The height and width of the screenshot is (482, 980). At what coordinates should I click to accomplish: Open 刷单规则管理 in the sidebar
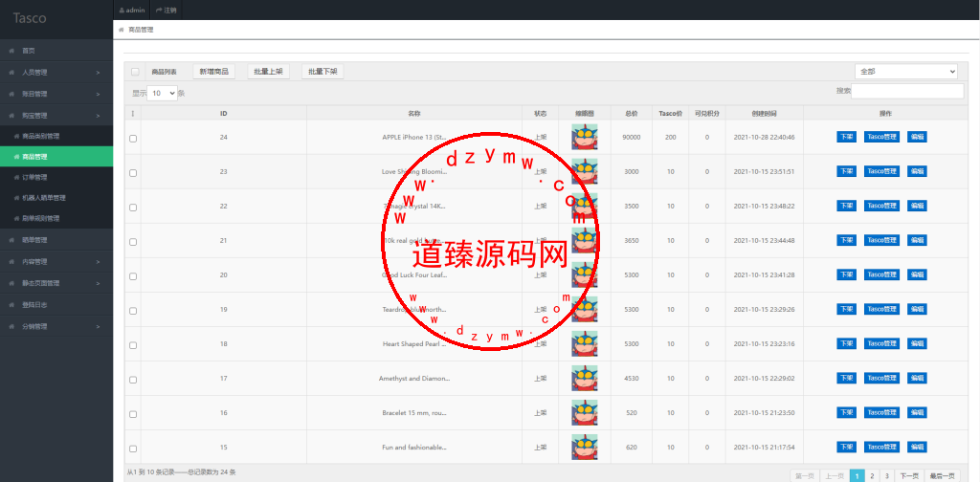56,218
